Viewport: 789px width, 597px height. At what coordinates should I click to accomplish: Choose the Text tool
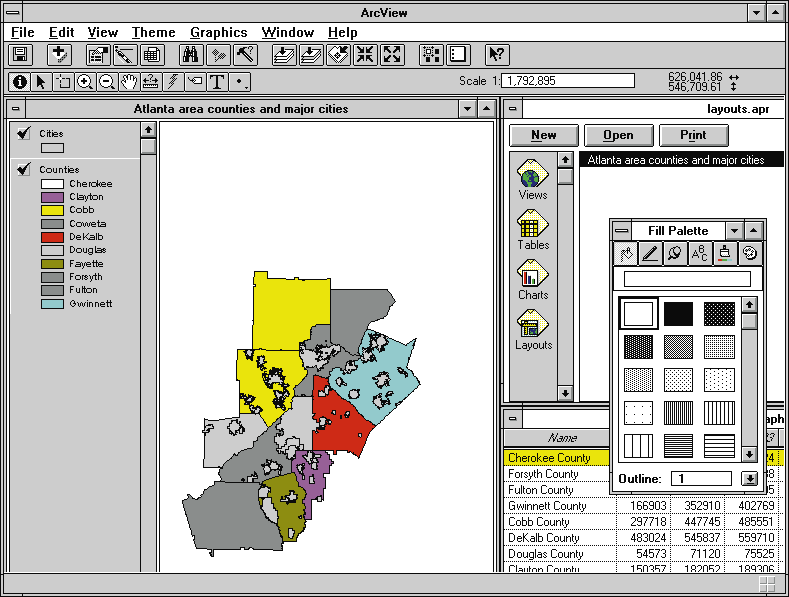(x=217, y=82)
